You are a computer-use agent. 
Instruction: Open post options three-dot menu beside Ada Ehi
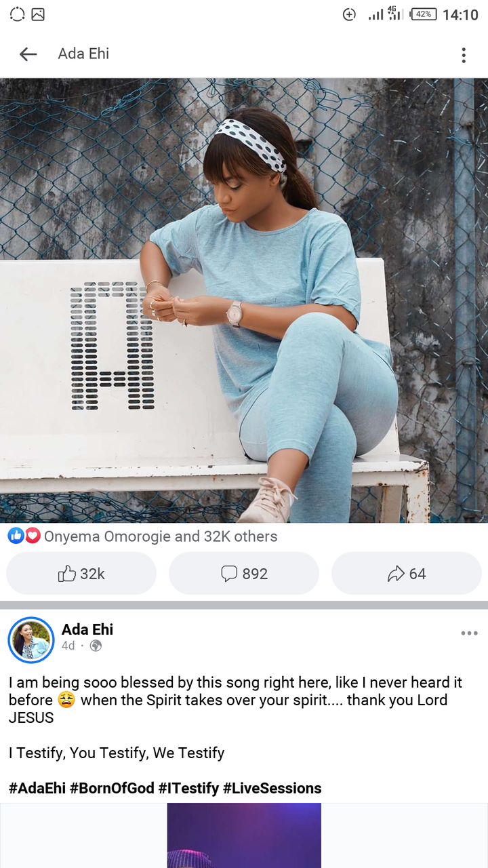click(469, 633)
